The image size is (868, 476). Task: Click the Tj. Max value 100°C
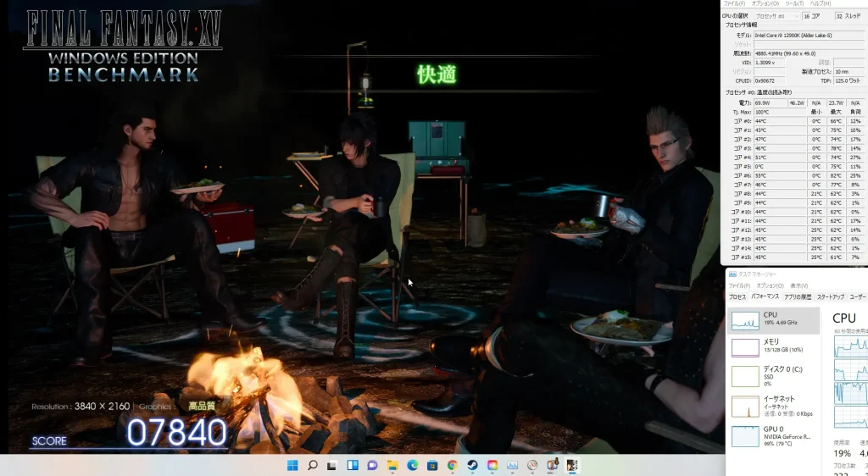780,112
